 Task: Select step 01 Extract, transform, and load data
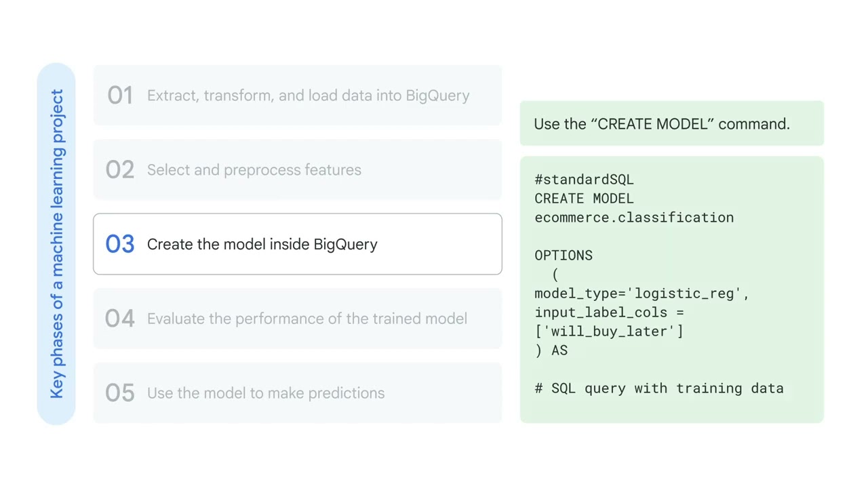297,95
